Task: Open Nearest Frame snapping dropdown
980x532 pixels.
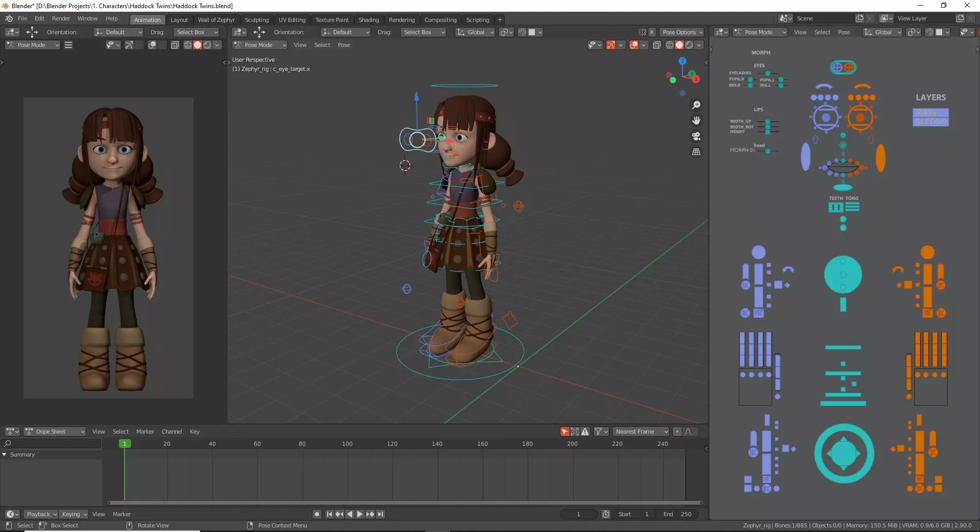Action: 641,432
